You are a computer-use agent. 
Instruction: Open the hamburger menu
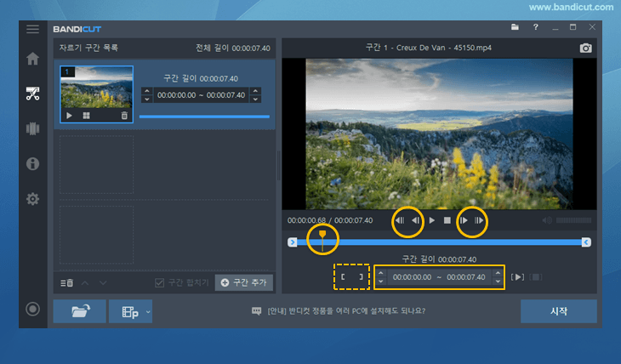point(32,29)
